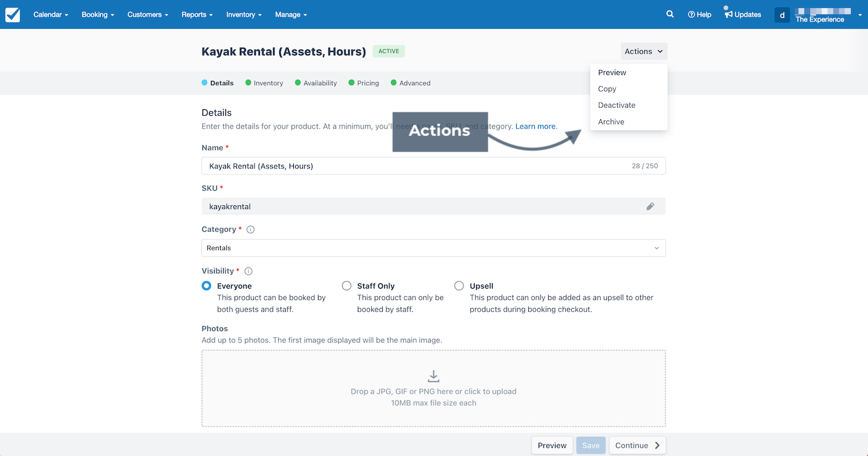Open the Inventory top menu
Image resolution: width=868 pixels, height=456 pixels.
point(244,14)
